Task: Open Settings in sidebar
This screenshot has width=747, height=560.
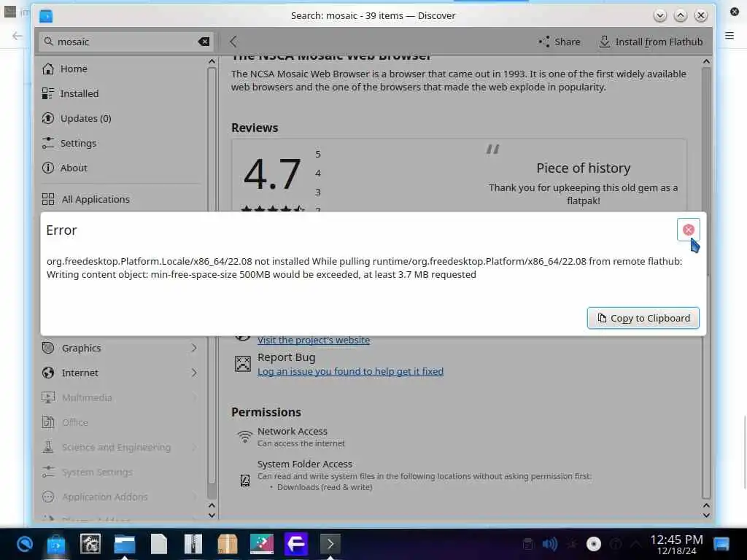Action: pyautogui.click(x=122, y=143)
